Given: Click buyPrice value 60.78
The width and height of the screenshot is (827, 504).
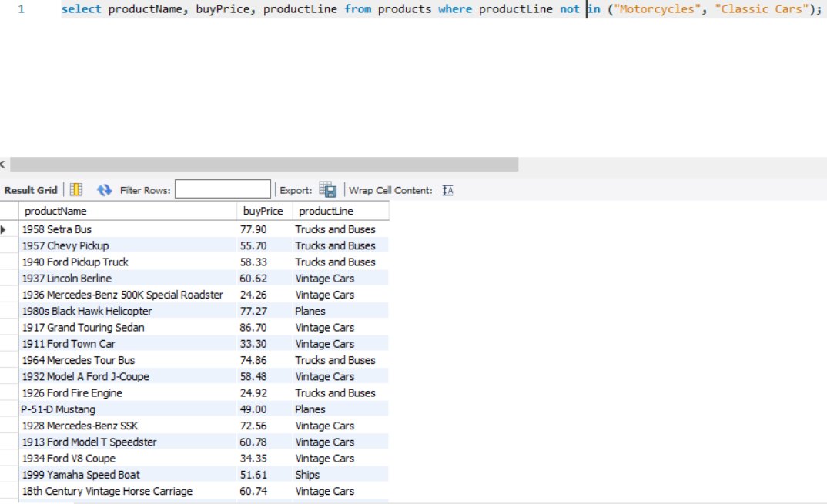Looking at the screenshot, I should click(265, 442).
